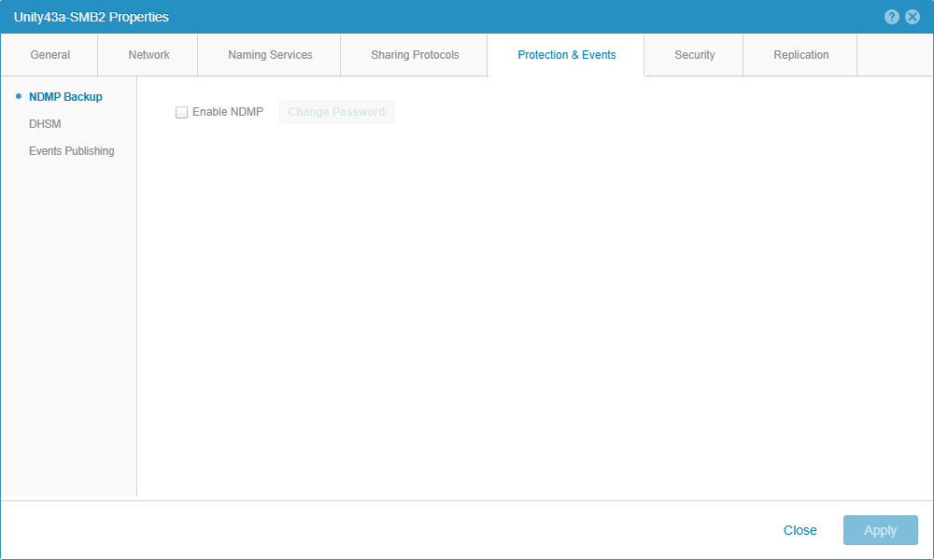Go to the Naming Services tab

click(x=270, y=55)
